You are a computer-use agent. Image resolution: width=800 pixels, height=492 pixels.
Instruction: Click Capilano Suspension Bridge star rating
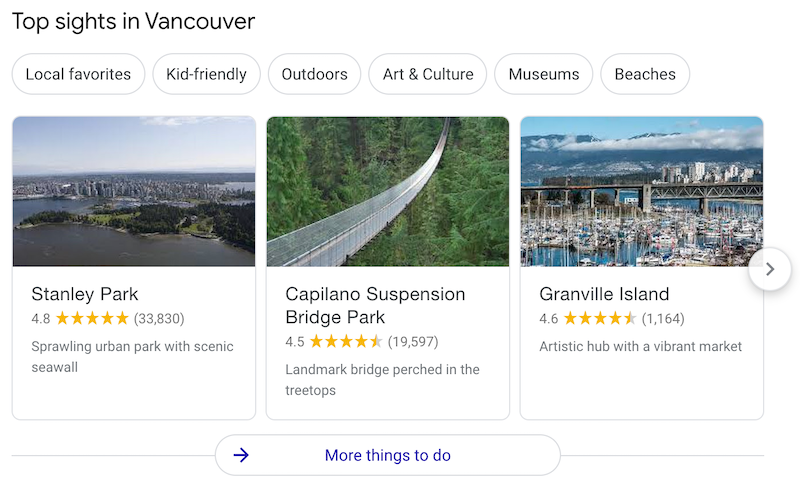pyautogui.click(x=346, y=342)
